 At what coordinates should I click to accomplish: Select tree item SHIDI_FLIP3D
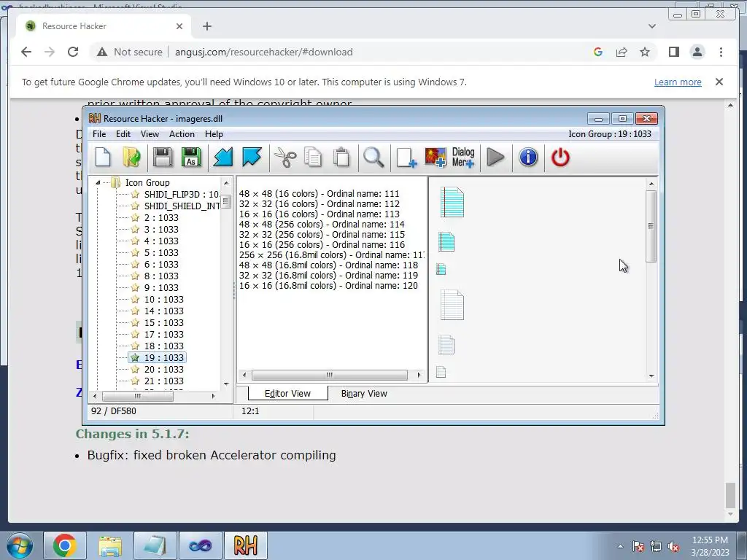point(182,194)
